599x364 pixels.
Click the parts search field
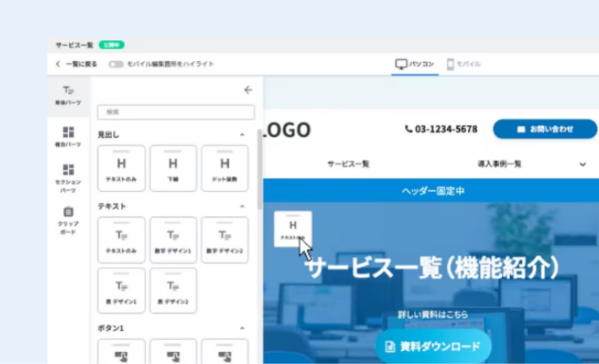[x=176, y=112]
